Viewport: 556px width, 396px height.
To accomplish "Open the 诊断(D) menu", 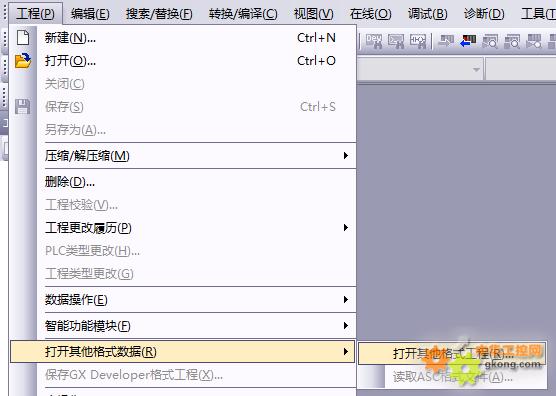I will tap(484, 13).
